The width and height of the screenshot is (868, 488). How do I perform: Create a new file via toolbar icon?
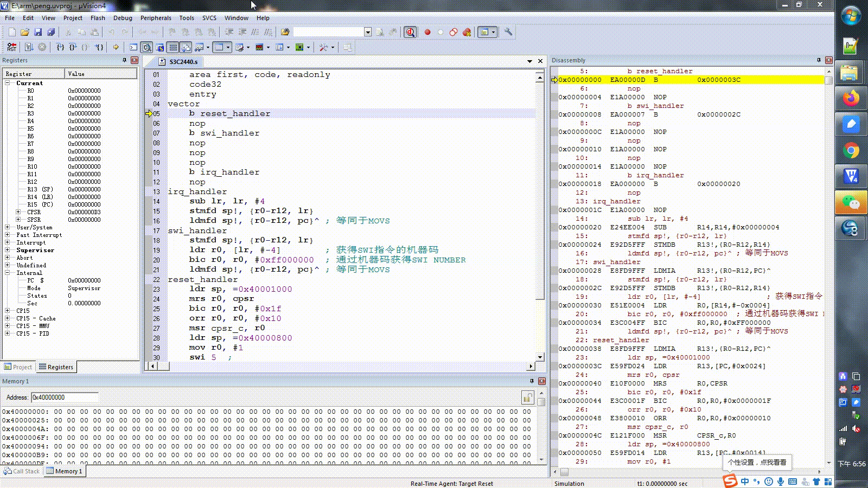click(x=12, y=32)
